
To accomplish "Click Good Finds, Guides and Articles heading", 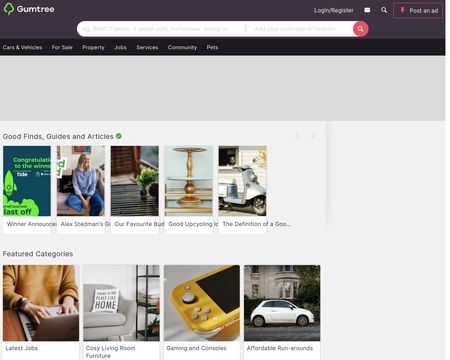I will tap(58, 136).
